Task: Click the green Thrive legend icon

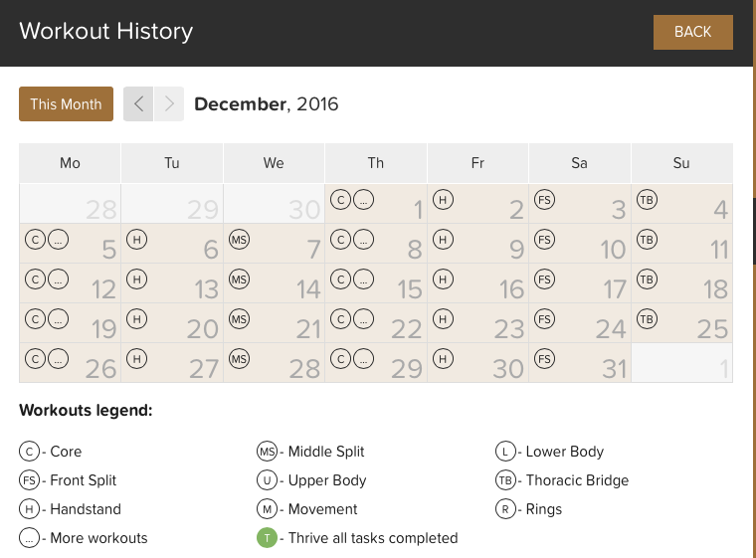Action: point(268,538)
